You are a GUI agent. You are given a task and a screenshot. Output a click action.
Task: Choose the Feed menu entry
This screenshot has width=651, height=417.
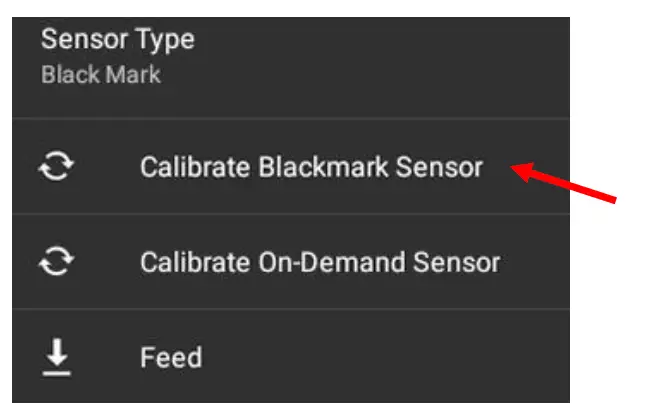coord(171,358)
